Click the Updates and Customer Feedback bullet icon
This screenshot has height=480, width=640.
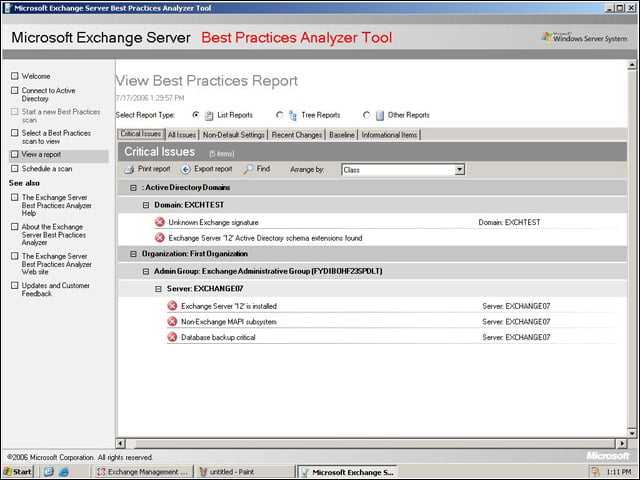(15, 285)
